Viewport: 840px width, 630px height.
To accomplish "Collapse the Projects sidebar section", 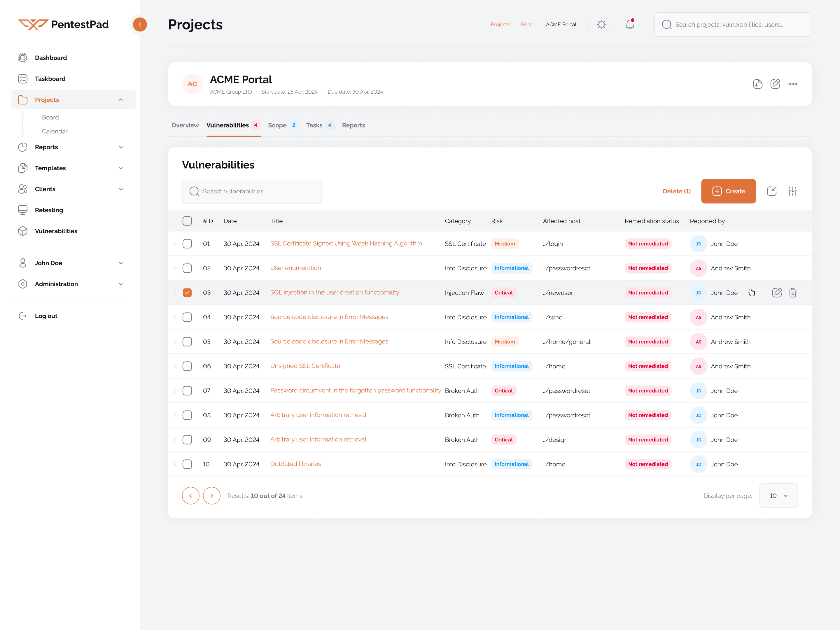I will click(x=121, y=99).
